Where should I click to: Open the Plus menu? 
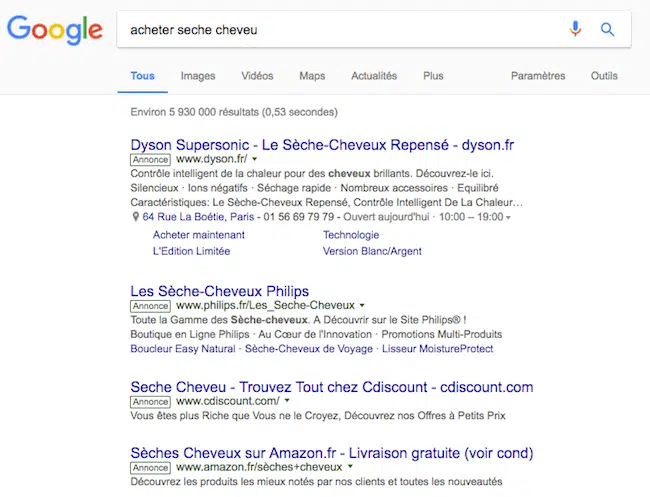click(433, 76)
